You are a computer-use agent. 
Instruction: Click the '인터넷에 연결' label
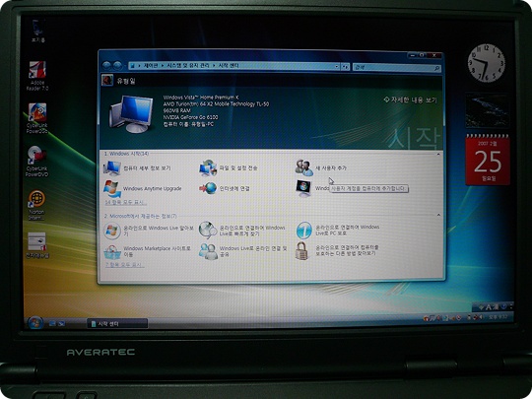coord(234,188)
